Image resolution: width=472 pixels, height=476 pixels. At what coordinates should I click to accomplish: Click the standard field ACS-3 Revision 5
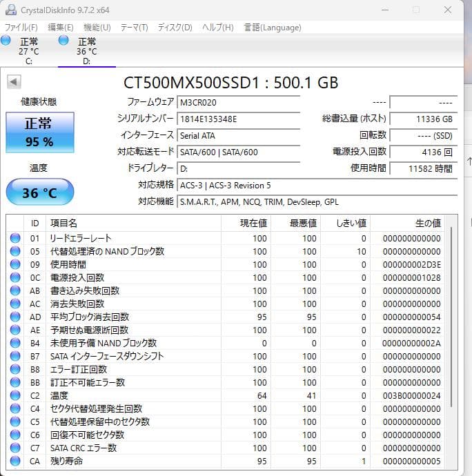pos(317,185)
